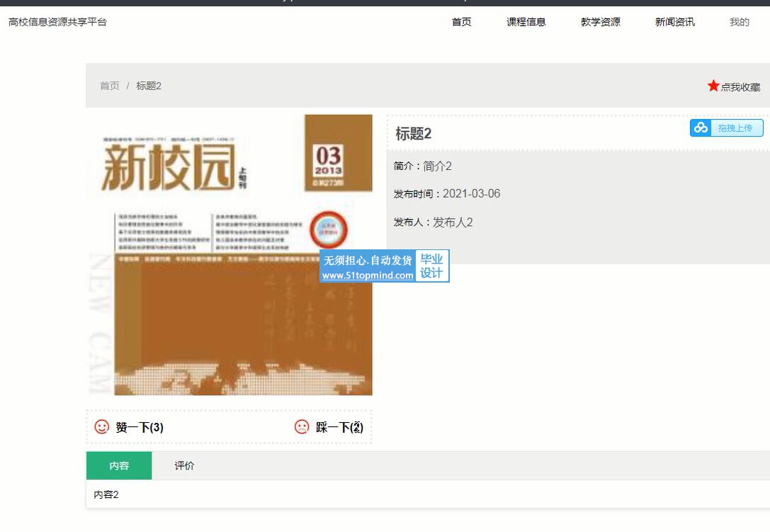The image size is (770, 532).
Task: Open 我的 menu item
Action: tap(739, 22)
